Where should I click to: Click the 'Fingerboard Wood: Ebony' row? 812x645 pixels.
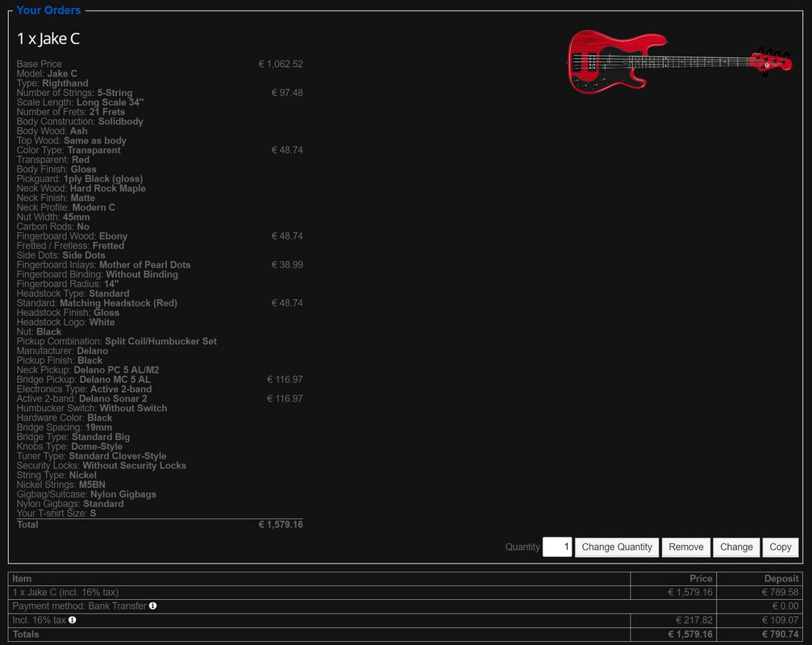point(72,236)
